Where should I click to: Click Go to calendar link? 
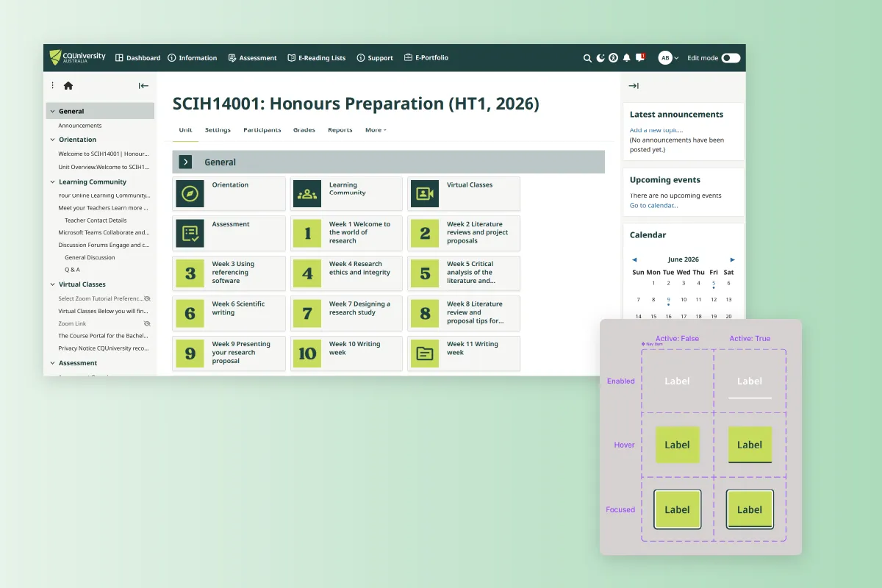tap(654, 205)
